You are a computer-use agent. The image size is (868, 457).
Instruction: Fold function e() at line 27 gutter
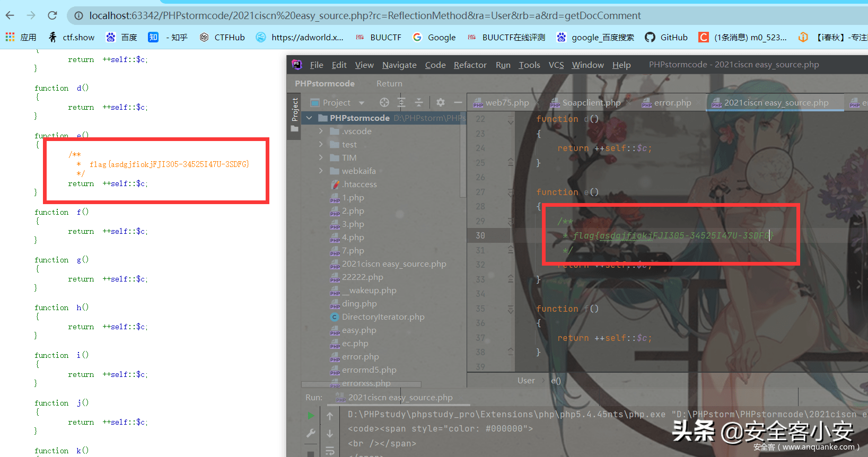511,192
